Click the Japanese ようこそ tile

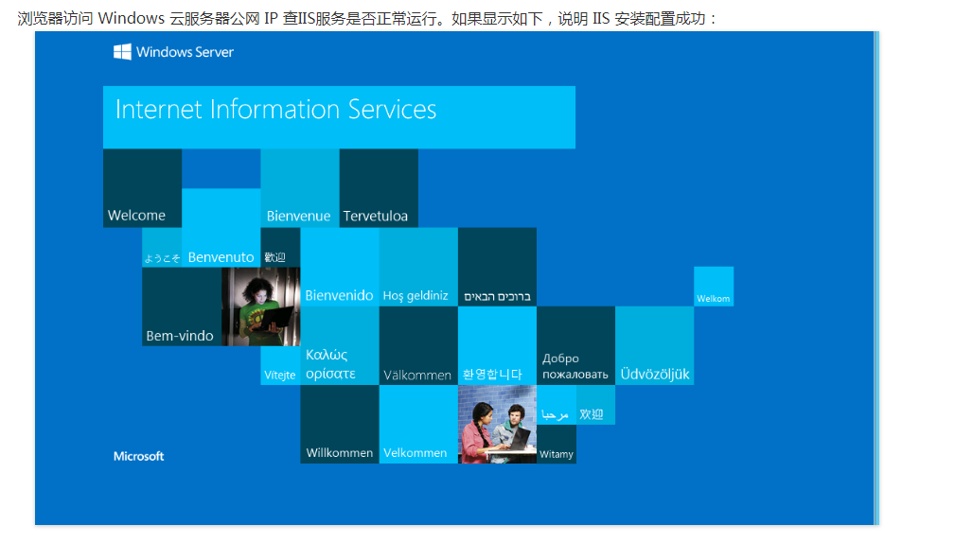click(162, 247)
